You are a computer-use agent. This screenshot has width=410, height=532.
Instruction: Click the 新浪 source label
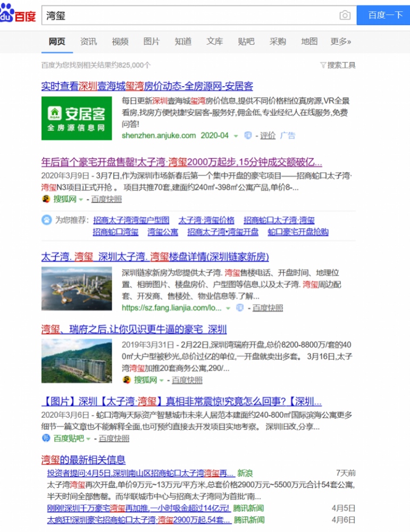point(245,473)
